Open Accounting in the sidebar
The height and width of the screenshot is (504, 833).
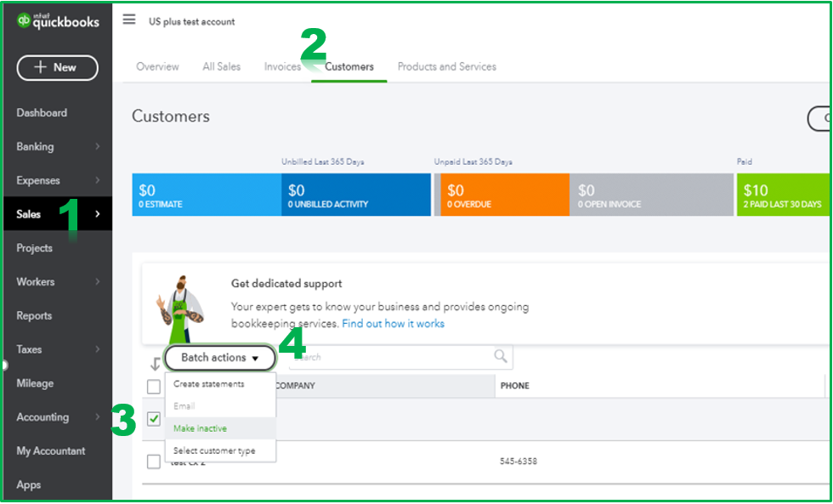point(42,417)
